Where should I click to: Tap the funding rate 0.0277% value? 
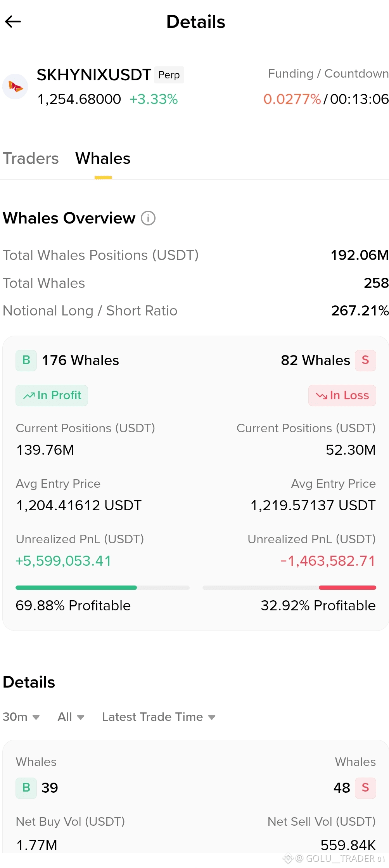[292, 99]
